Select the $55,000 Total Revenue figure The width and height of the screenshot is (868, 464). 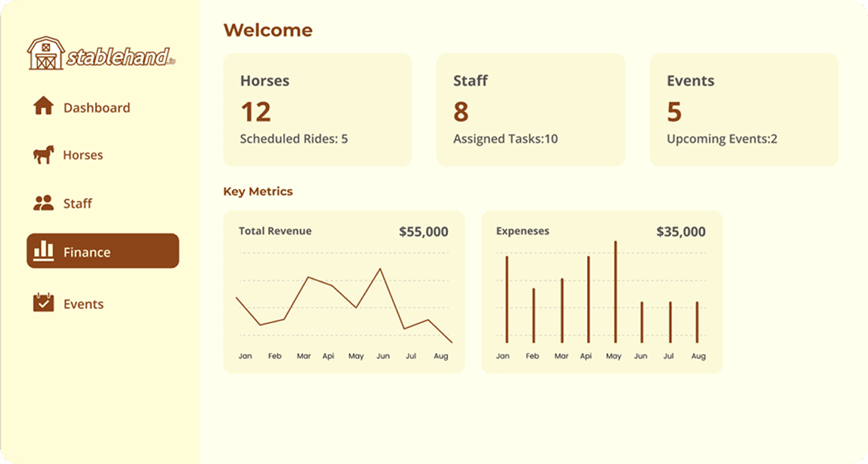click(423, 231)
